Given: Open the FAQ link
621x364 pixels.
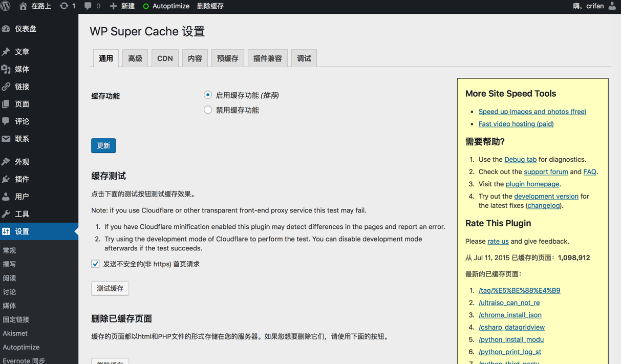Looking at the screenshot, I should pyautogui.click(x=590, y=172).
